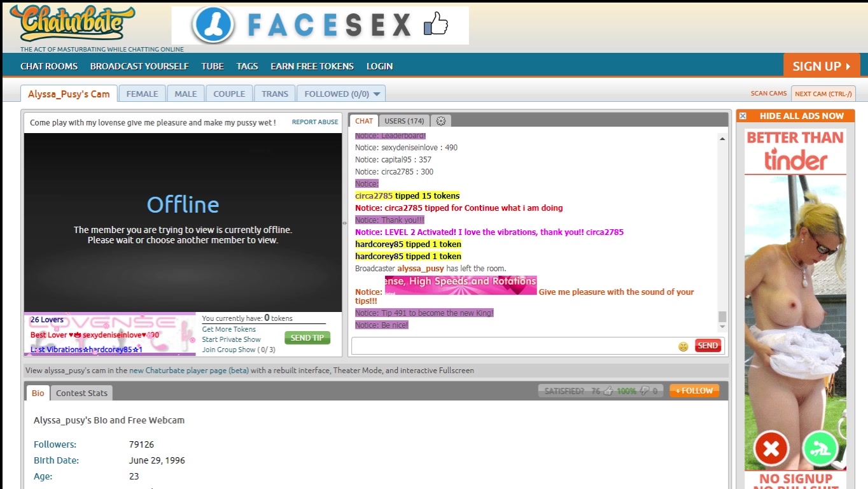The image size is (868, 489).
Task: Click the resize handle between video and chat
Action: 345,223
